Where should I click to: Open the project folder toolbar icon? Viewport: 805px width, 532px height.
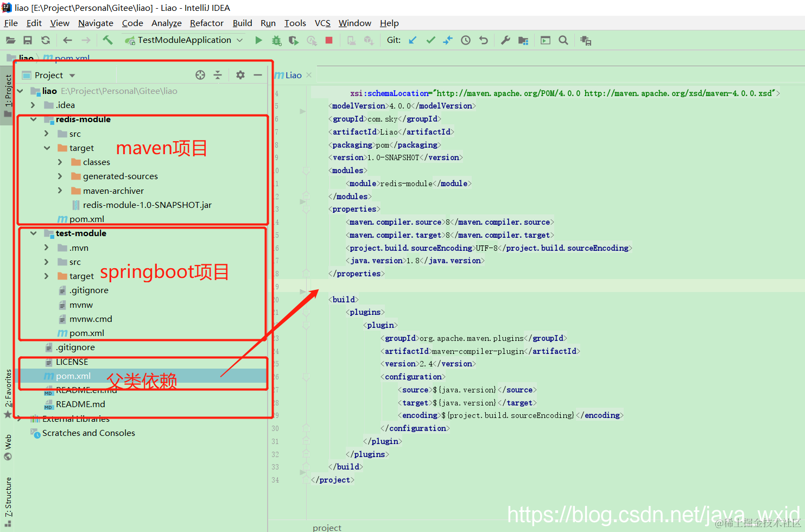coord(10,40)
